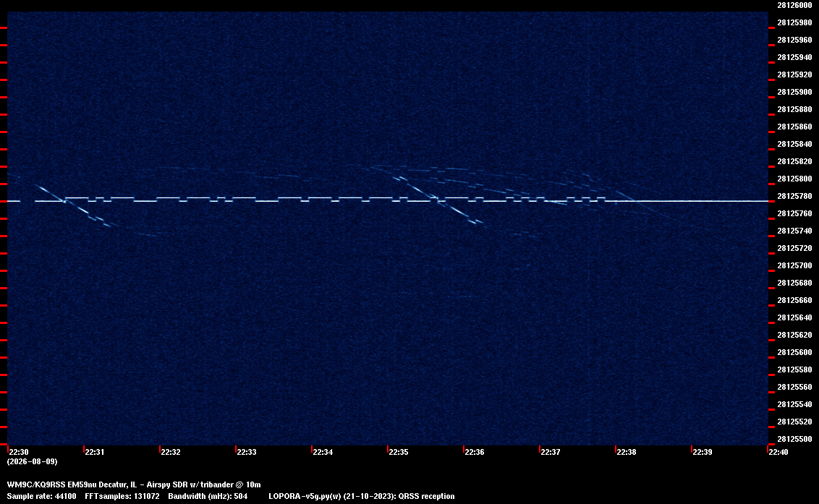Select the 28125860 frequency label
Screen dimensions: 819x504
click(x=794, y=127)
